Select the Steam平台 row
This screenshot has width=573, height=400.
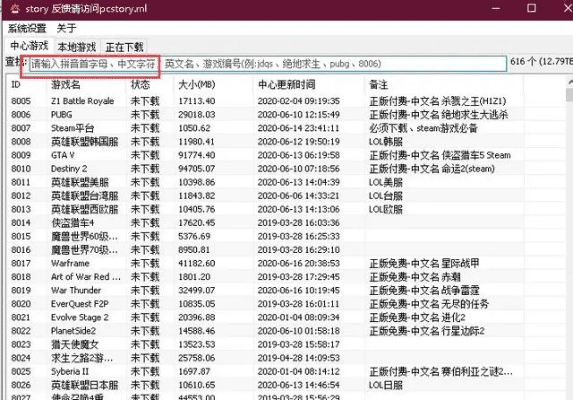pos(266,128)
